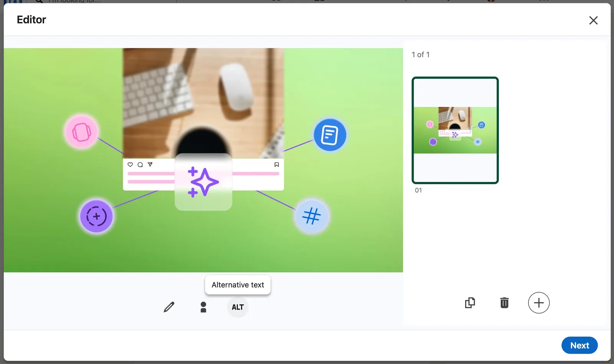This screenshot has height=364, width=614.
Task: Add another image with the circular plus button
Action: (x=539, y=303)
